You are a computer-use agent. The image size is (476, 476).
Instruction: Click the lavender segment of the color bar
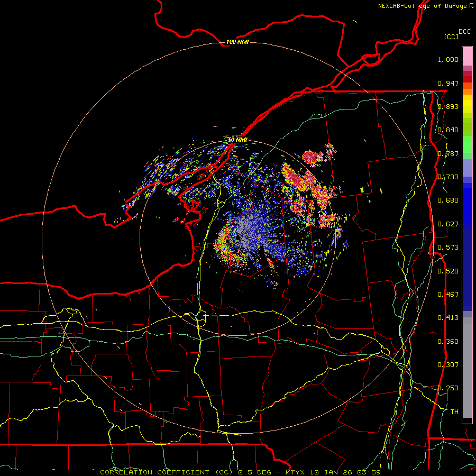click(467, 168)
